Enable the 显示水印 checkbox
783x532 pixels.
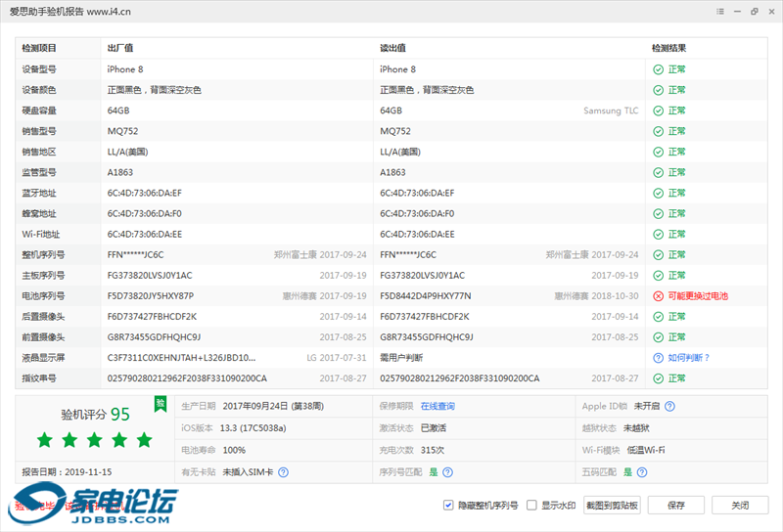point(531,505)
